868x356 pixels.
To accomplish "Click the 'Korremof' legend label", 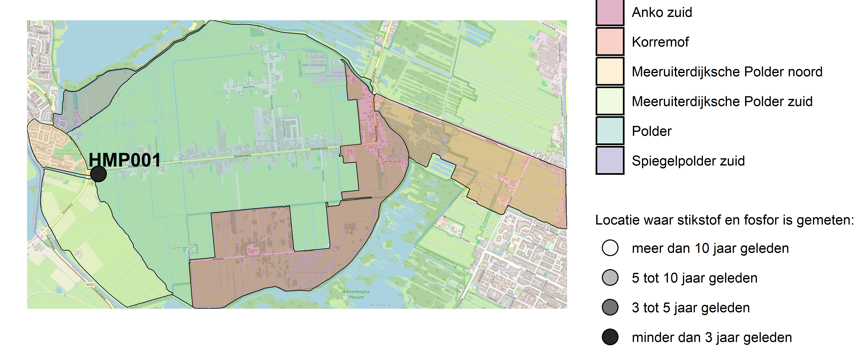I will 660,42.
